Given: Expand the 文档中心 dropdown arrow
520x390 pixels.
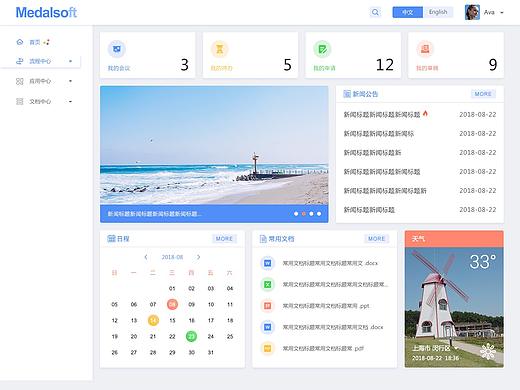Looking at the screenshot, I should click(x=70, y=101).
